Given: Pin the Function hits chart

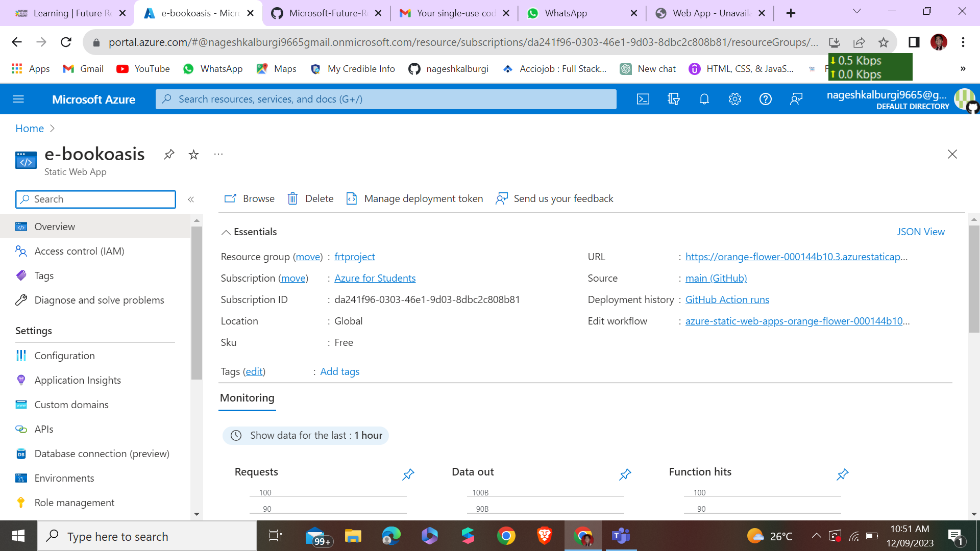Looking at the screenshot, I should [x=842, y=474].
